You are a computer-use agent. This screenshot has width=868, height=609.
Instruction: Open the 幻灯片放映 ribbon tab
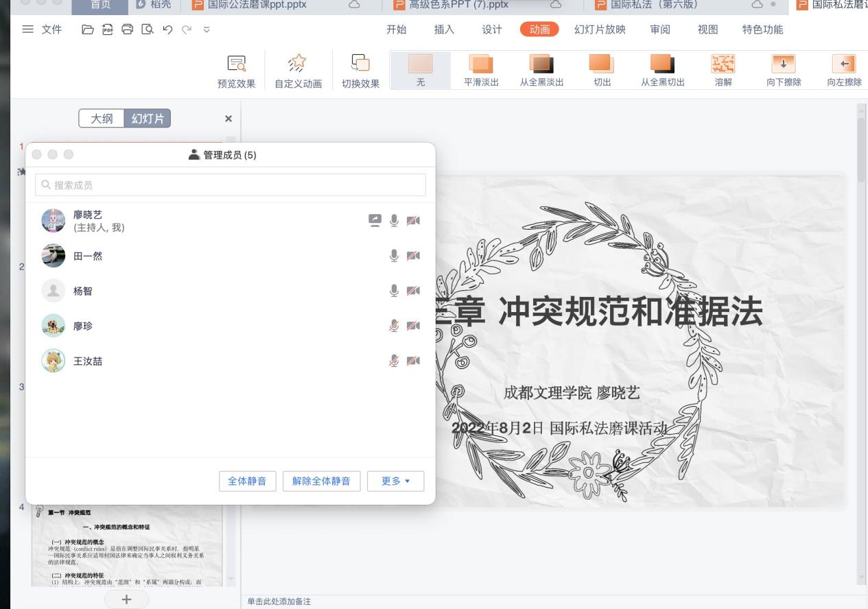pyautogui.click(x=600, y=29)
